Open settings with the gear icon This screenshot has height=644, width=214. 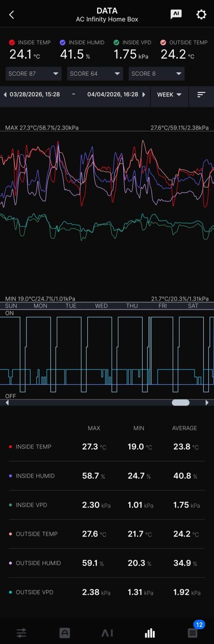pos(201,15)
